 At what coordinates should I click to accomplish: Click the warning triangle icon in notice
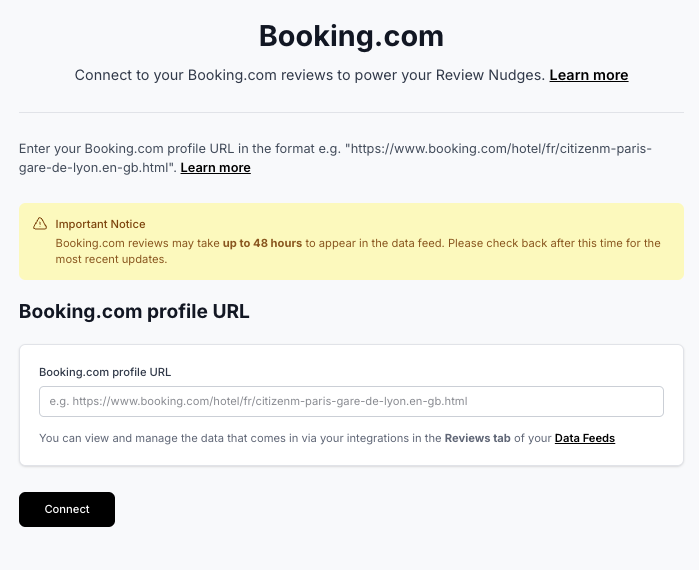40,224
